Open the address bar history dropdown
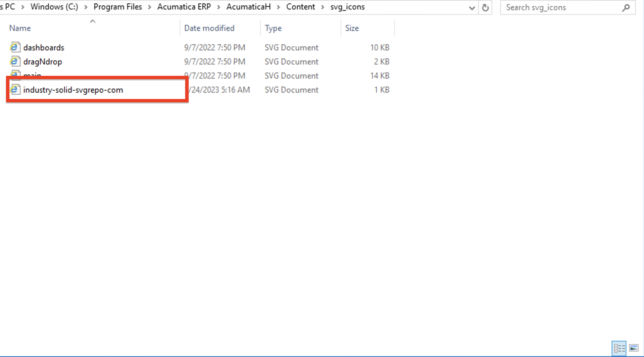Screen dimensions: 644x357 pos(472,7)
